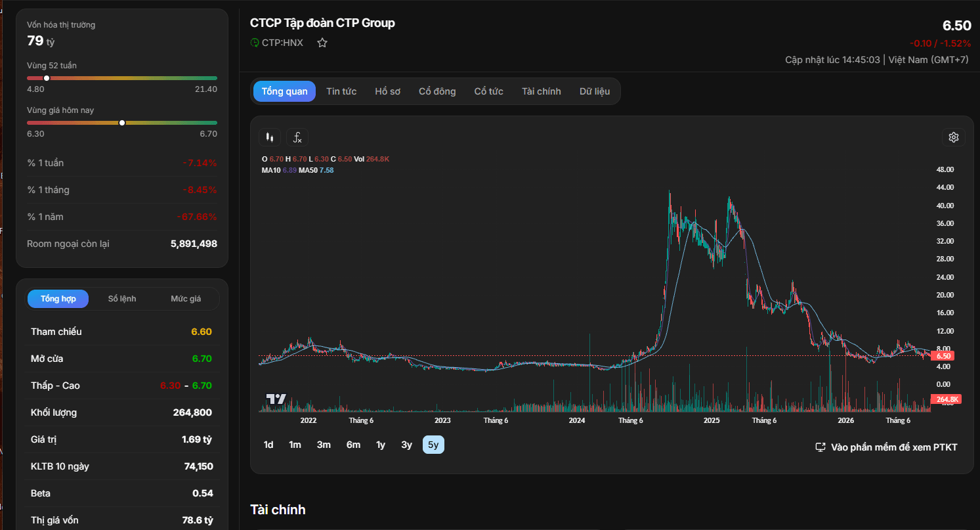Set chart range to 1d
This screenshot has width=980, height=530.
[268, 445]
